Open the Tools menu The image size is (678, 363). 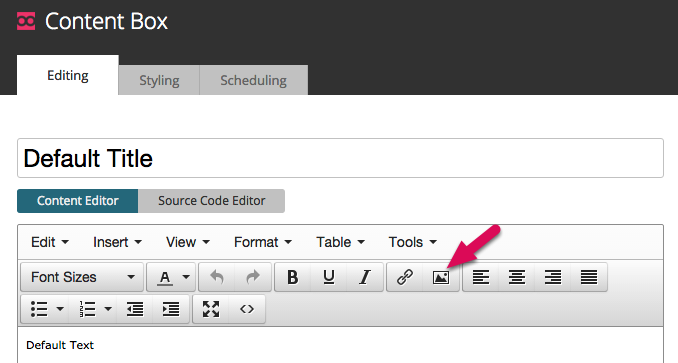413,242
